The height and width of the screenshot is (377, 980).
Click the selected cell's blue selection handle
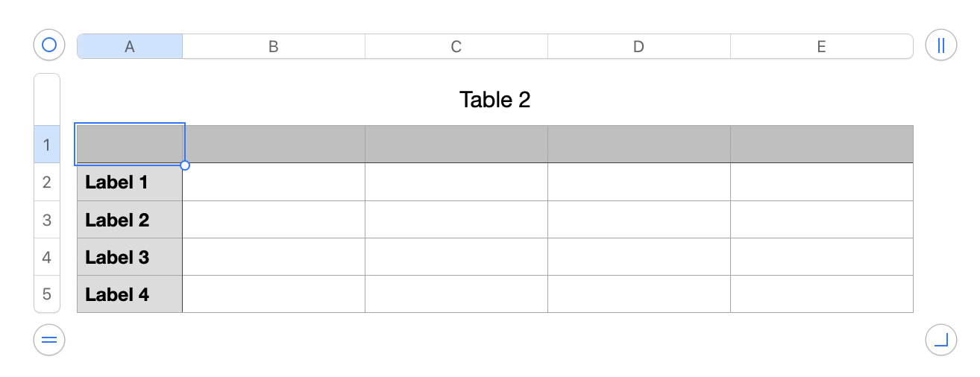[185, 165]
